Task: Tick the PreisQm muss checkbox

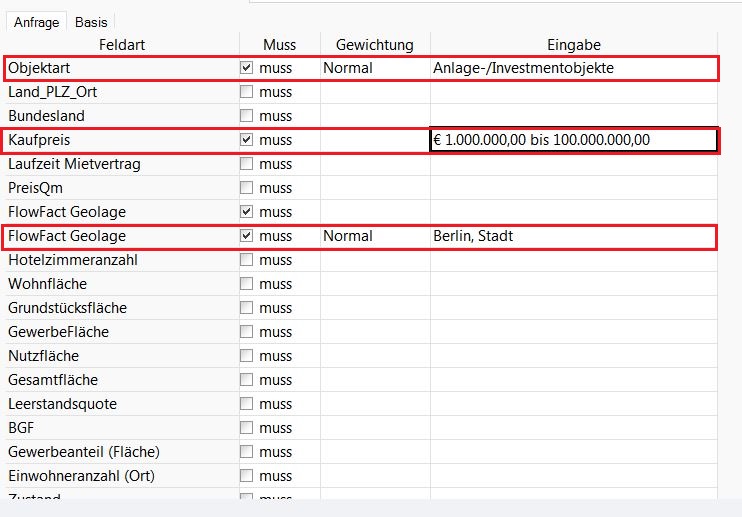Action: pos(247,188)
